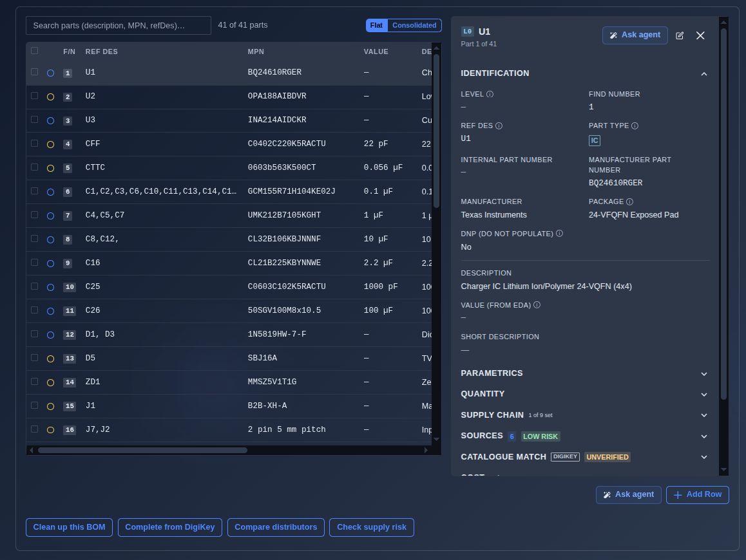Viewport: 746px width, 560px height.
Task: Click Clean up this BOM
Action: pyautogui.click(x=69, y=527)
